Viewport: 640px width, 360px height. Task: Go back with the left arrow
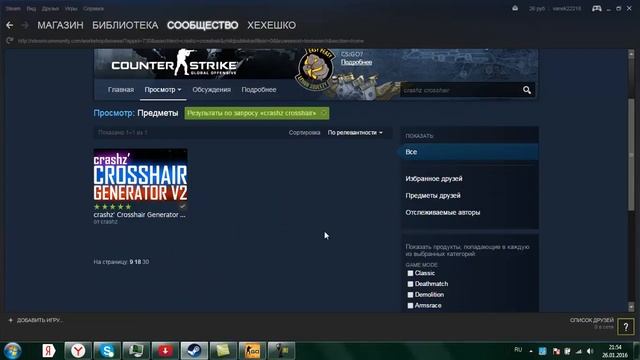pyautogui.click(x=10, y=25)
